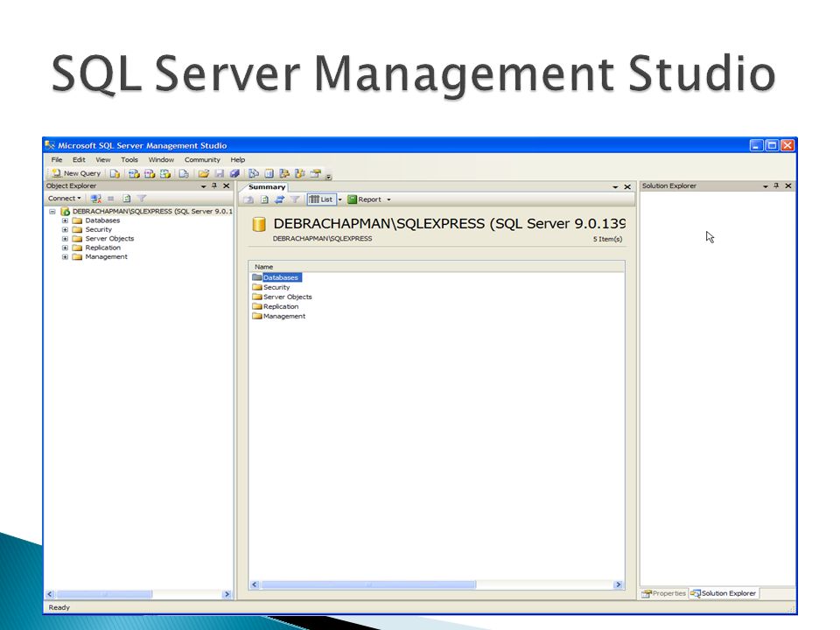The height and width of the screenshot is (630, 840).
Task: Open the List view dropdown arrow
Action: (339, 199)
